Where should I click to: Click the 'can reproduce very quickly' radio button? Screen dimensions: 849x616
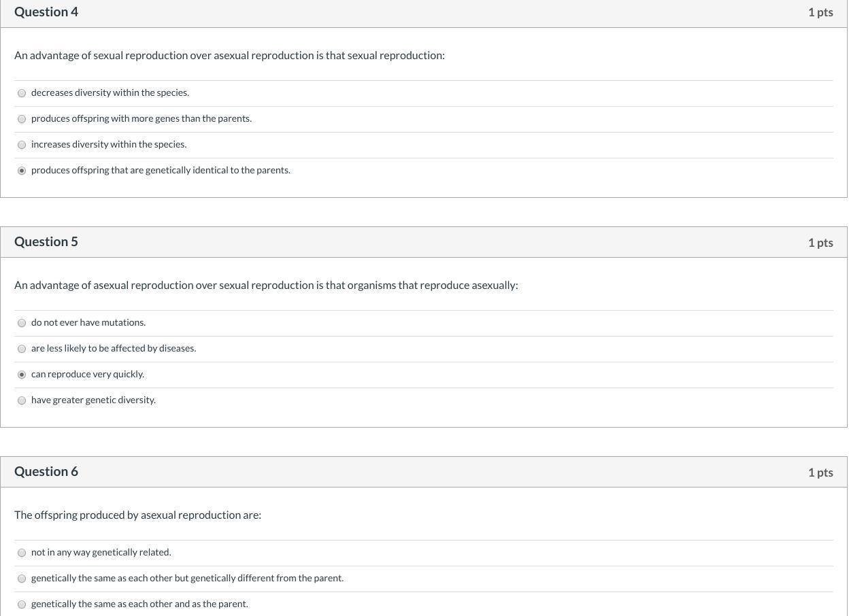coord(22,375)
